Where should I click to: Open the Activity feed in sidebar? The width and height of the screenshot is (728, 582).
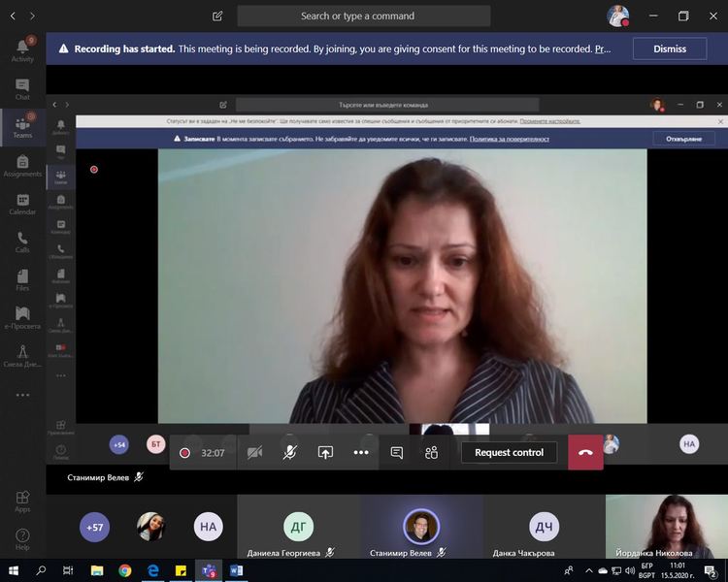pyautogui.click(x=22, y=49)
